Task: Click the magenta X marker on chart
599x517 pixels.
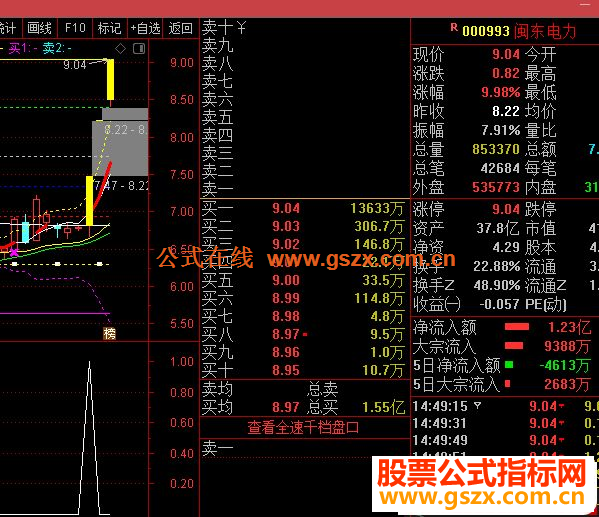Action: [x=14, y=252]
